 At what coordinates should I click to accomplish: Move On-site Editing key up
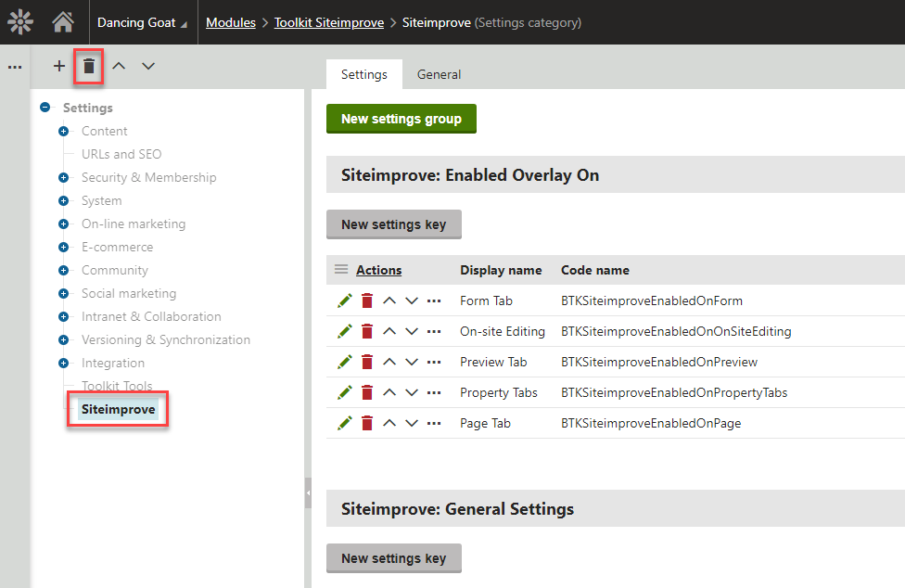[389, 331]
